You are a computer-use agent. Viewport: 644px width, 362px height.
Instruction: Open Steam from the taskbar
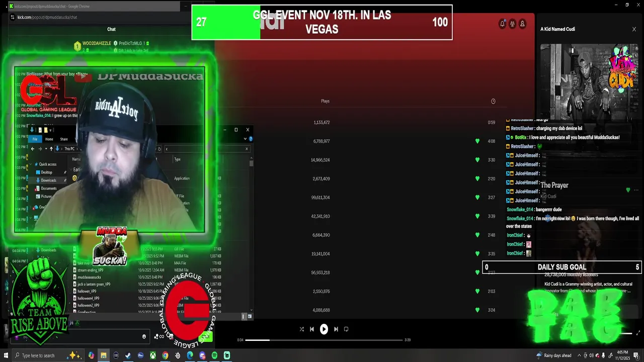coord(128,355)
